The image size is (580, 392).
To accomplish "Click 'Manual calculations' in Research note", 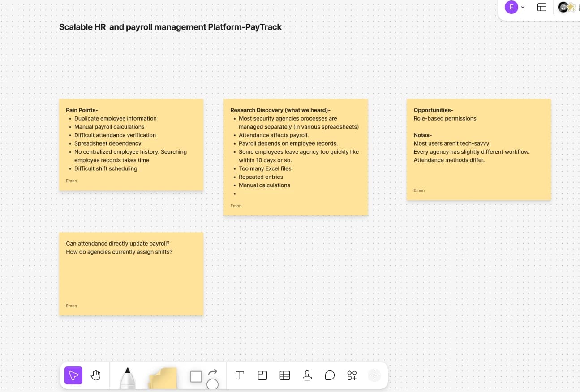I will [x=264, y=185].
